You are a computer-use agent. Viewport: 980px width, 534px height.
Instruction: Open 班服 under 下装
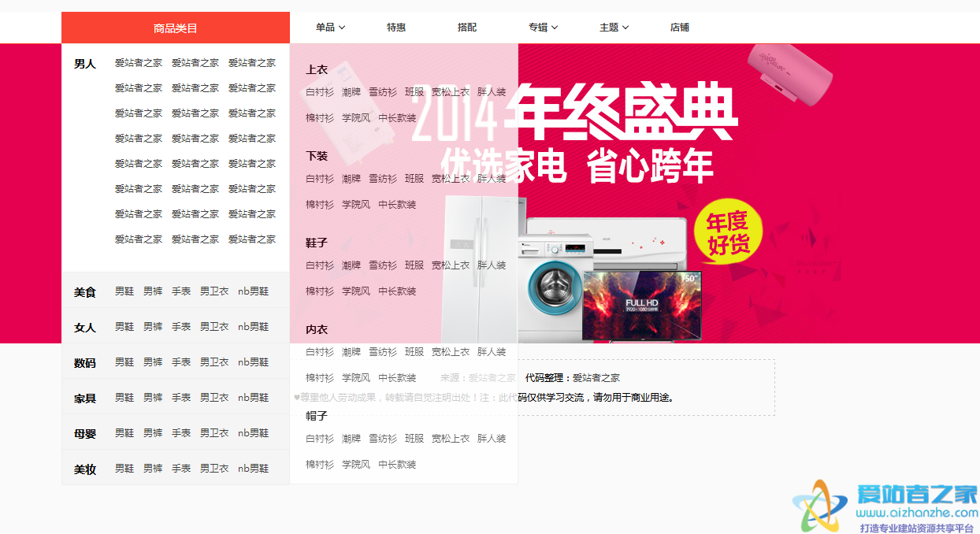tap(414, 179)
